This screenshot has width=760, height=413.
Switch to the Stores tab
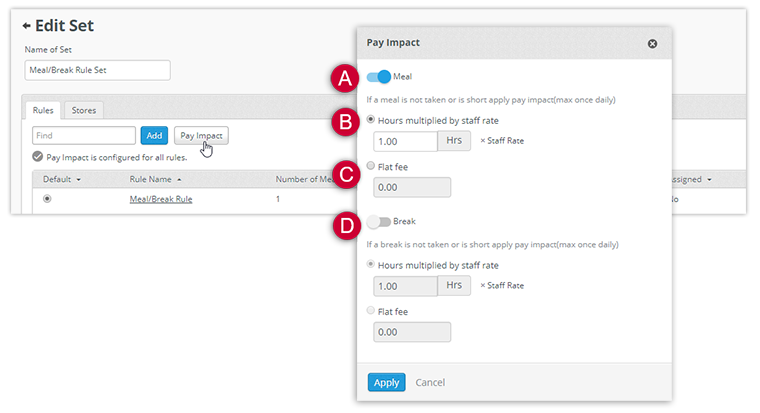(x=84, y=110)
